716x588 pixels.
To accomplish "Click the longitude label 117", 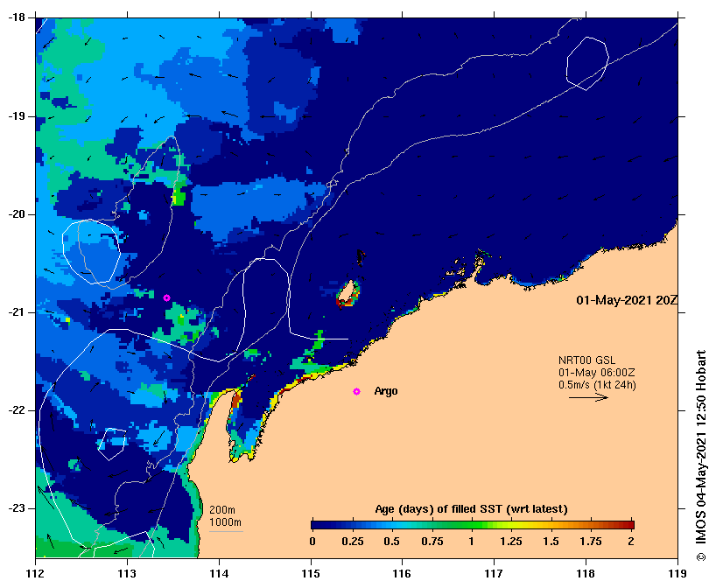I will tap(494, 573).
